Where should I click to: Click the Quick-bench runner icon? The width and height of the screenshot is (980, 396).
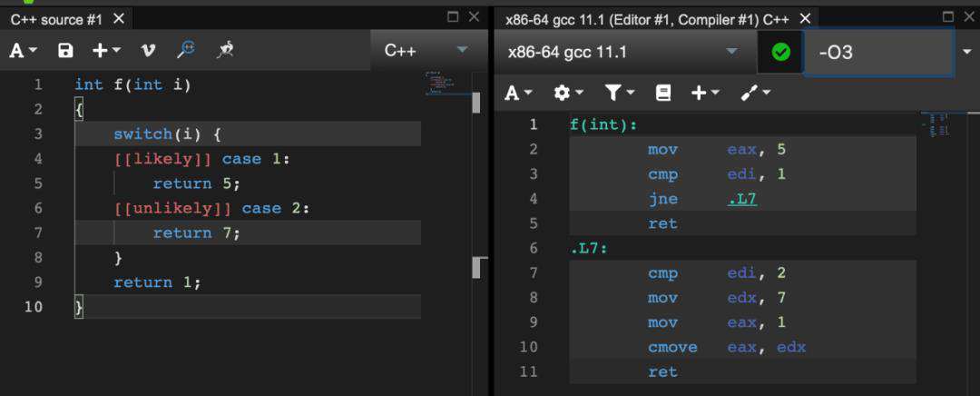click(225, 49)
